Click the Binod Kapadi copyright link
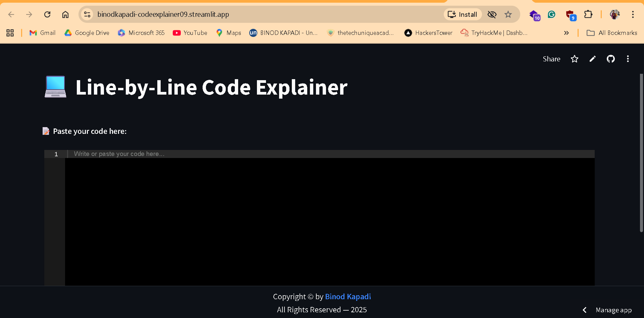 pos(348,297)
